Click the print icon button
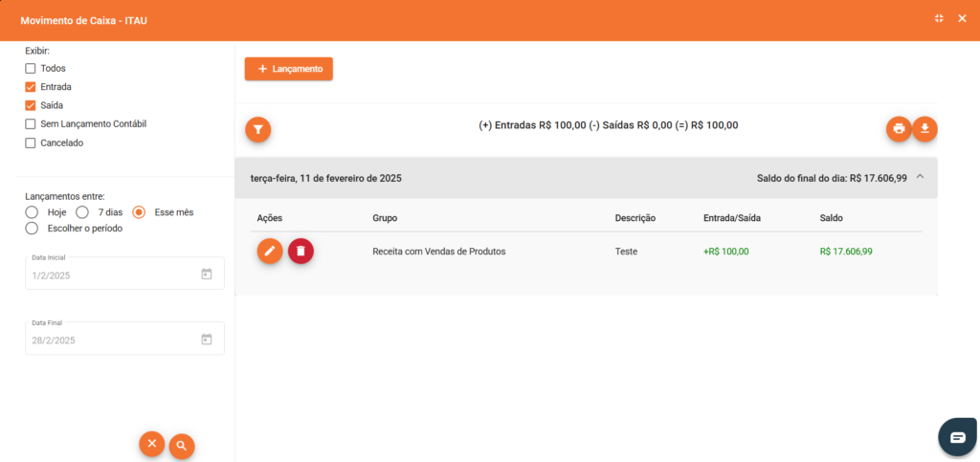The width and height of the screenshot is (980, 462). tap(899, 129)
